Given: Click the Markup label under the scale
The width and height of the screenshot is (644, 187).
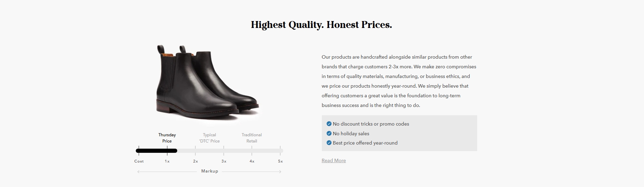Looking at the screenshot, I should (210, 171).
